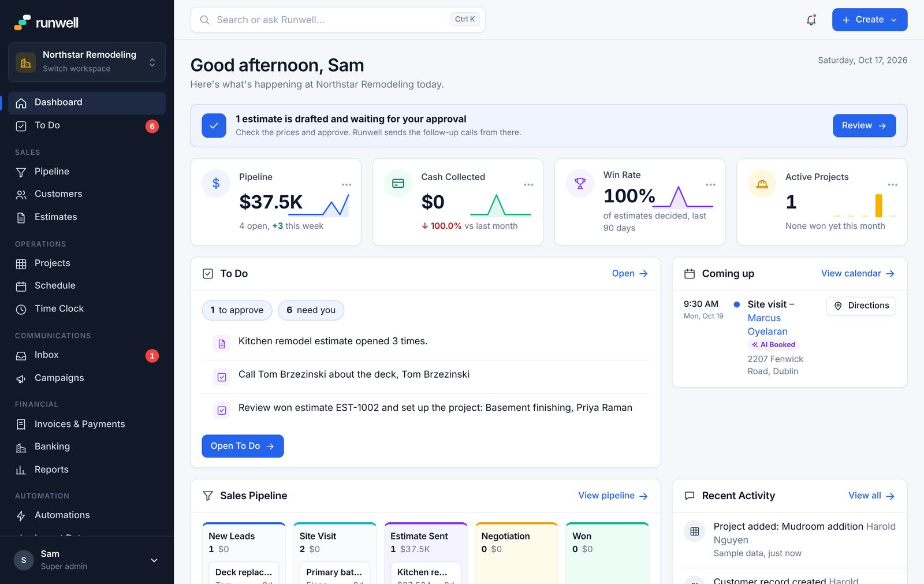Click the Projects grid icon in sidebar

(21, 264)
